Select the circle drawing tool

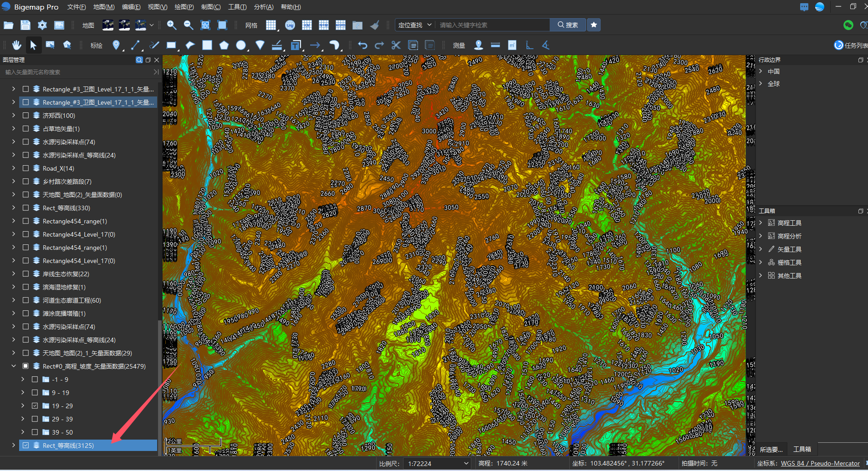[x=241, y=45]
